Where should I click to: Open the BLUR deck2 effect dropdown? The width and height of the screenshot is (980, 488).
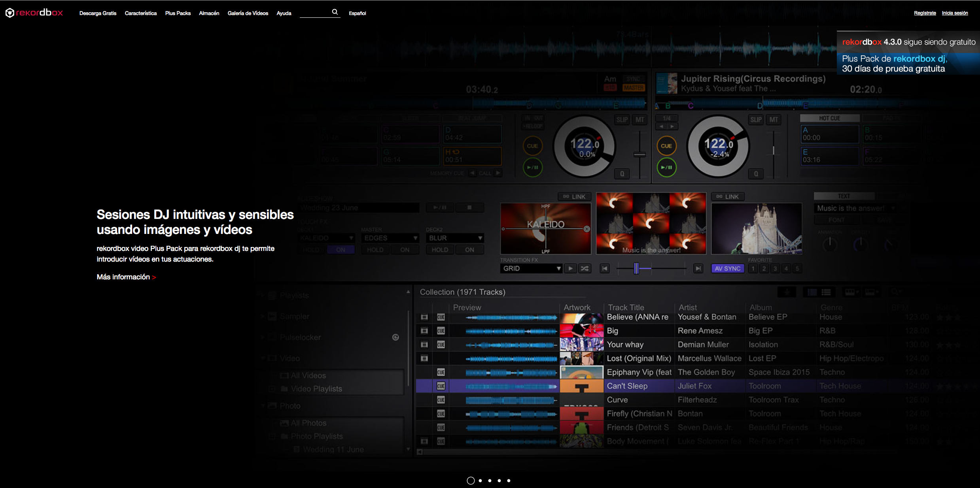click(x=455, y=238)
